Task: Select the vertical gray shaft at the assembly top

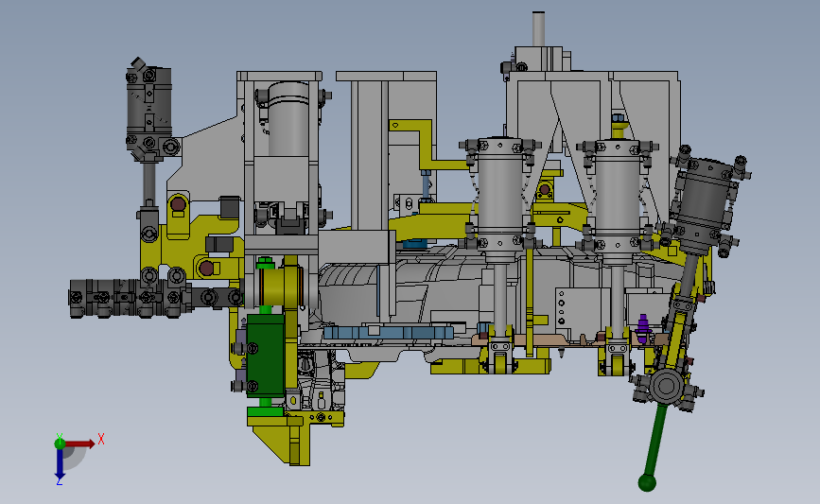Action: click(x=539, y=28)
